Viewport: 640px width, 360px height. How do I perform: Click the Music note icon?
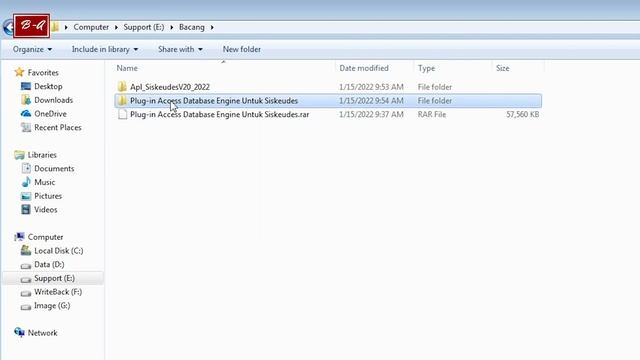[26, 182]
